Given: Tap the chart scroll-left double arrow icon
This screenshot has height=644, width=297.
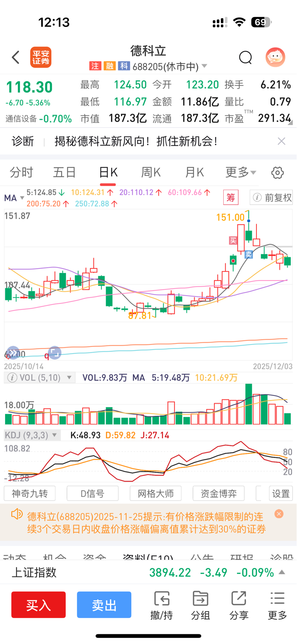Looking at the screenshot, I should 13,353.
